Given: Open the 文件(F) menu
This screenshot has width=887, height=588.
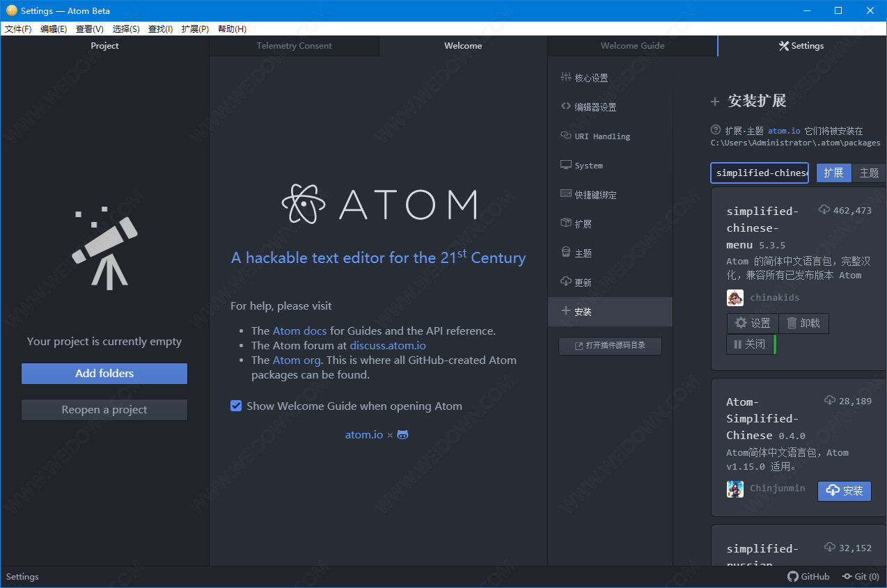Looking at the screenshot, I should coord(18,29).
